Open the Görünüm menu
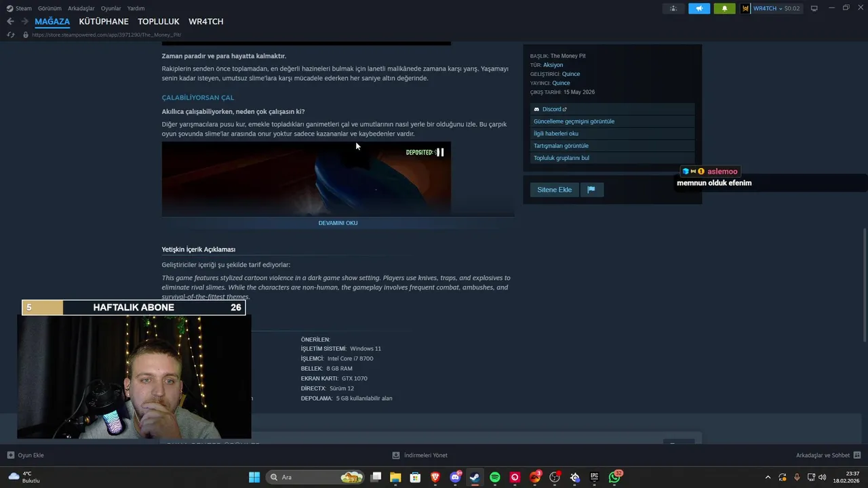Viewport: 868px width, 488px height. [x=50, y=8]
